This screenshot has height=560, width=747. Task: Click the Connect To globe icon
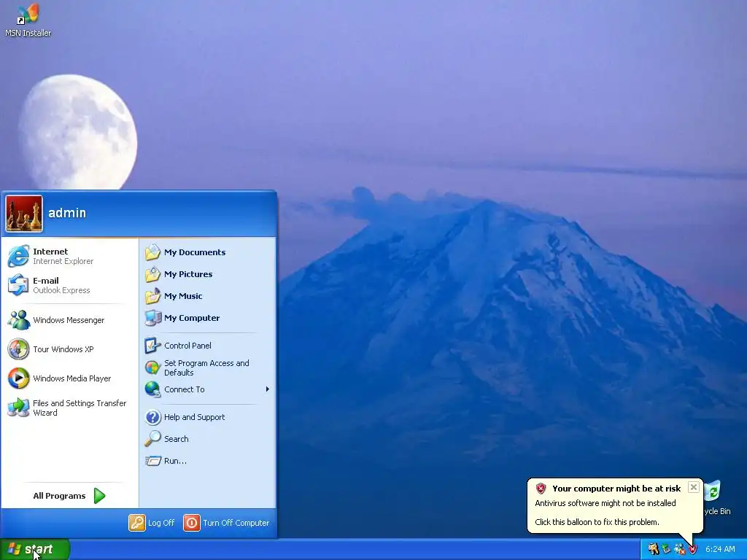[x=153, y=389]
